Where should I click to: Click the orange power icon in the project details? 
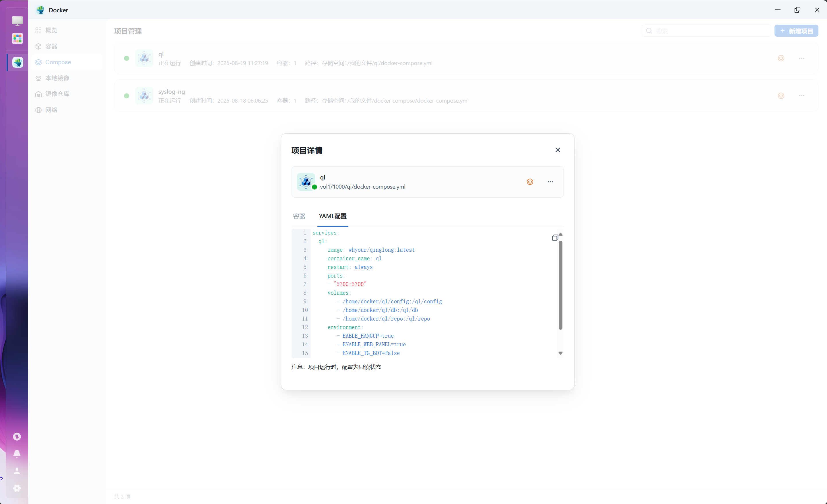click(530, 182)
